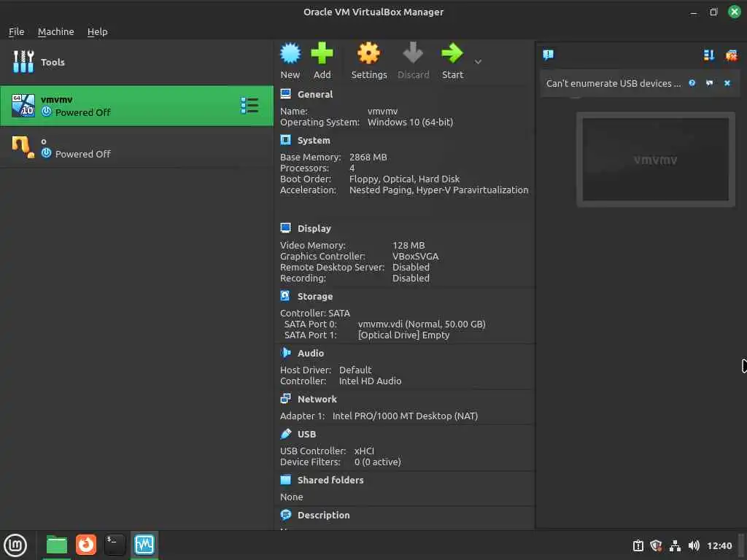
Task: Click 'vmvmv.vdi (Normal, 50.00 GB)' entry
Action: pos(422,324)
